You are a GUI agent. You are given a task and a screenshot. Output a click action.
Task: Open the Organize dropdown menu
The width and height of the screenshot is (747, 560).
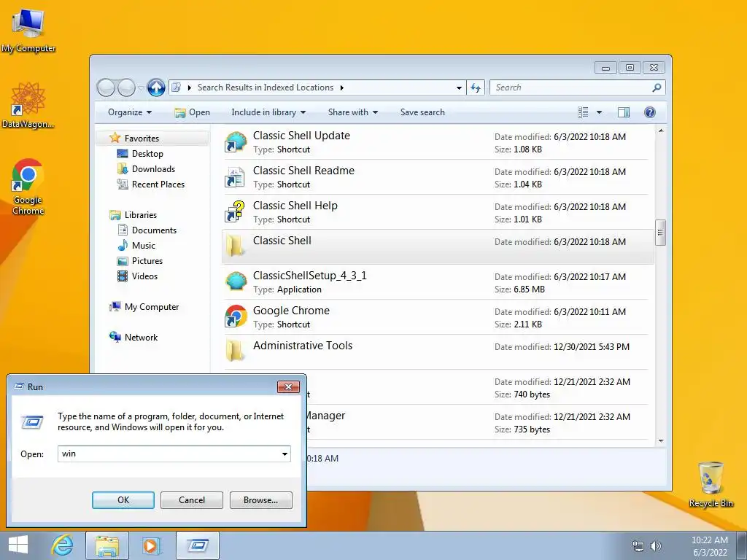coord(130,112)
